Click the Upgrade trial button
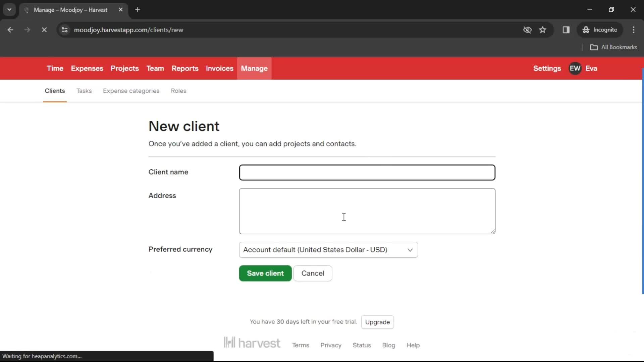The height and width of the screenshot is (362, 644). [377, 322]
